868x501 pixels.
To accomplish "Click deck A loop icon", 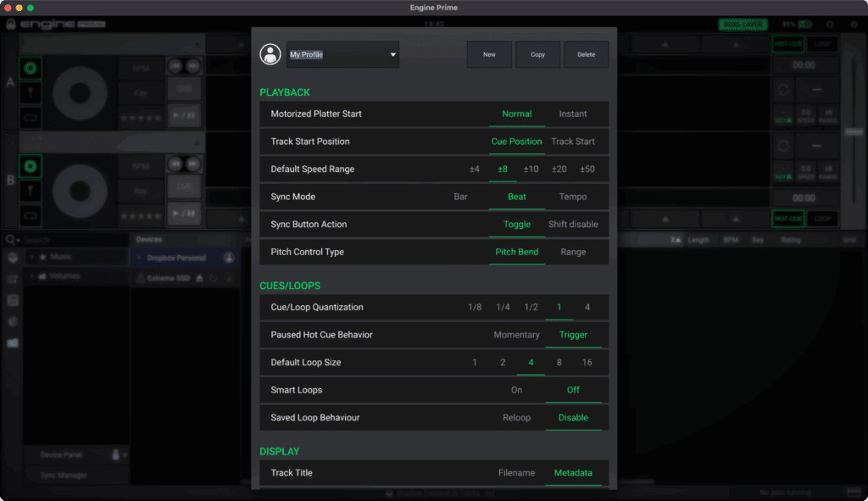I will 31,118.
